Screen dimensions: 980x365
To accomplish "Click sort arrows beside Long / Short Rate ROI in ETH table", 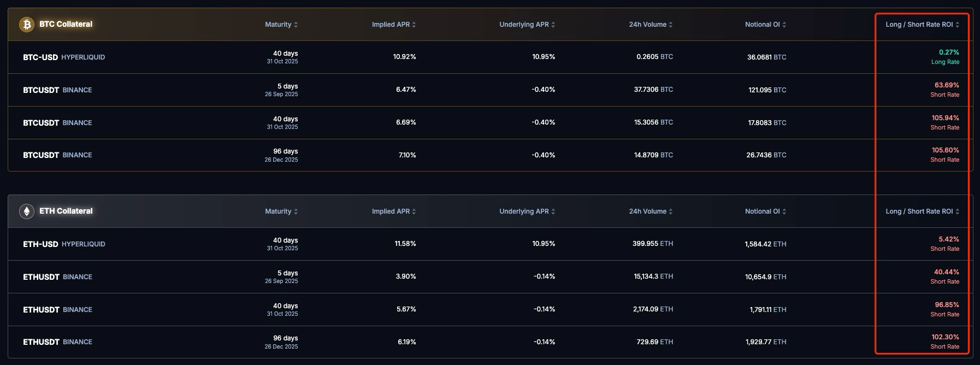I will (x=958, y=211).
